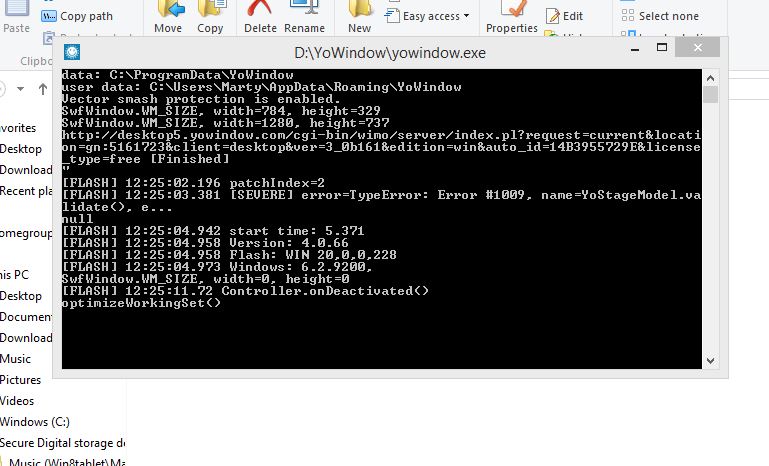This screenshot has height=466, width=769.
Task: Minimize the yowindow.exe console window
Action: pyautogui.click(x=635, y=49)
